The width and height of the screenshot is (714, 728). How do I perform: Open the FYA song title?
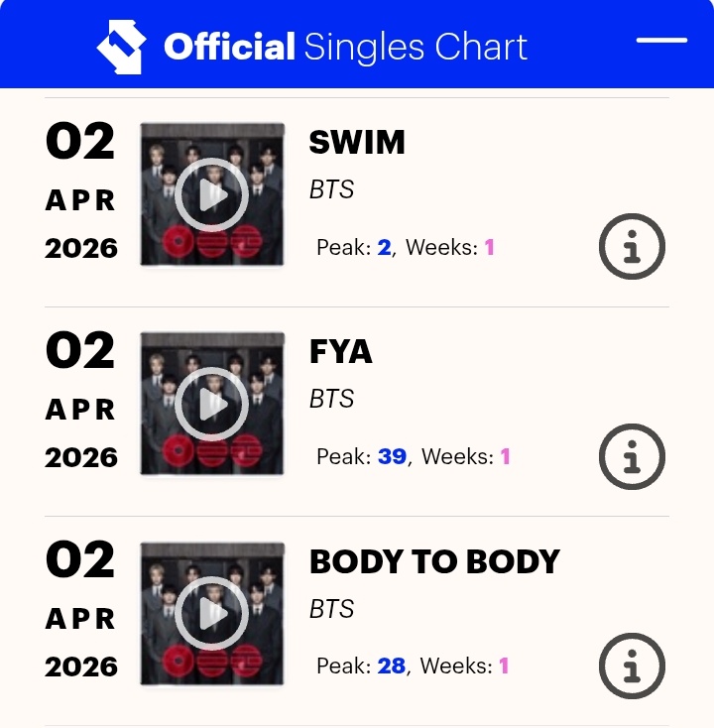[x=341, y=352]
